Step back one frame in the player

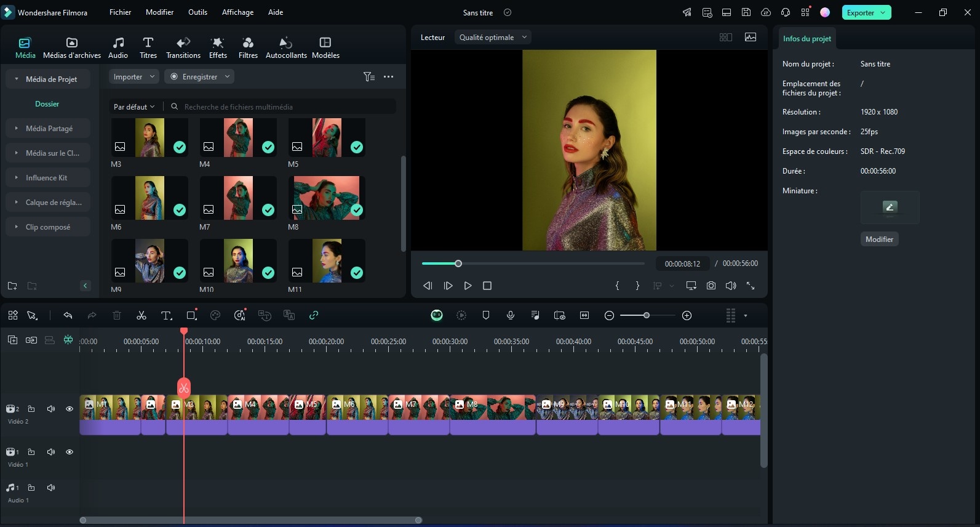point(428,286)
